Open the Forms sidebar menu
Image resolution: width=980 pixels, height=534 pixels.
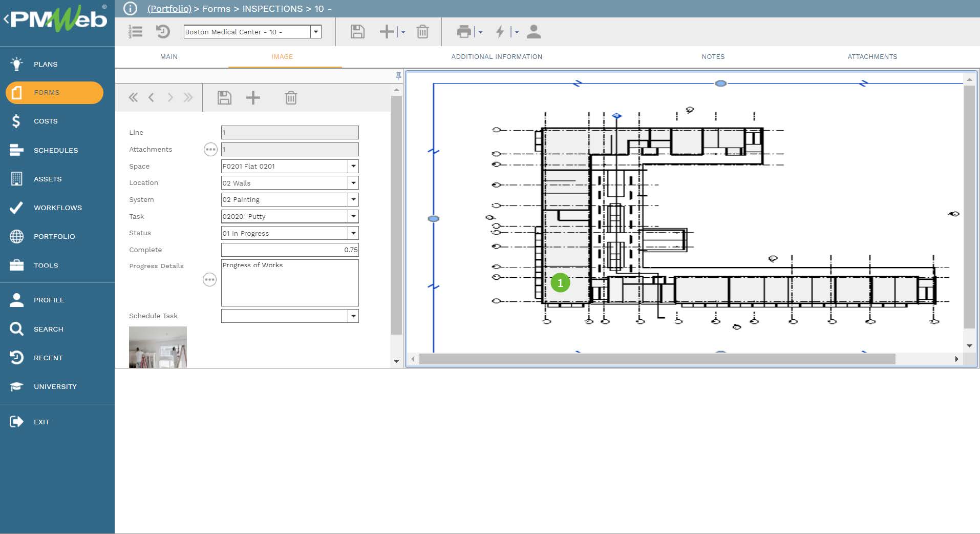pos(54,93)
